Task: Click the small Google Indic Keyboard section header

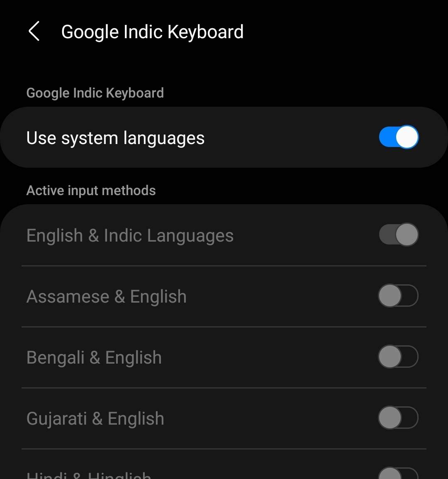Action: pyautogui.click(x=95, y=93)
